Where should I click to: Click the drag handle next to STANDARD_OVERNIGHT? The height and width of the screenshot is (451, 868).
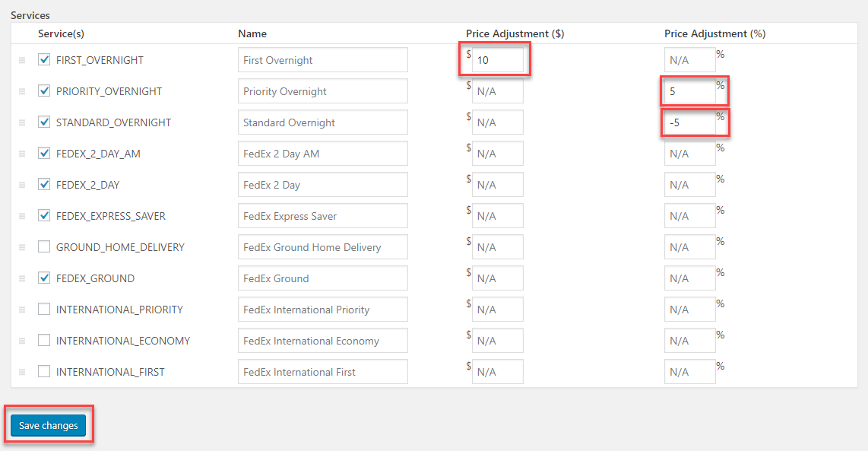tap(22, 122)
